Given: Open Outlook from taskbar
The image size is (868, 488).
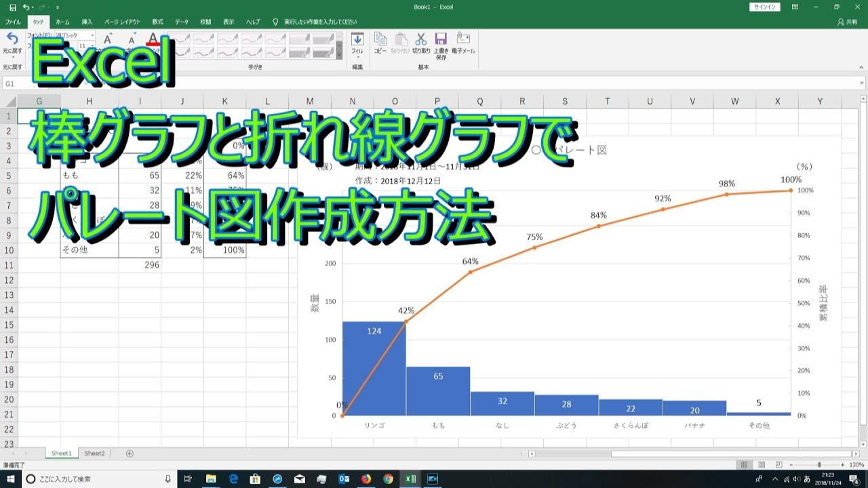Looking at the screenshot, I should 344,479.
